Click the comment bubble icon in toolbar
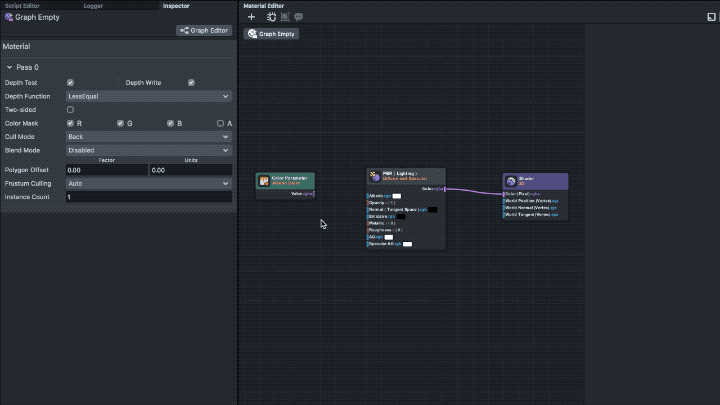 pos(298,17)
